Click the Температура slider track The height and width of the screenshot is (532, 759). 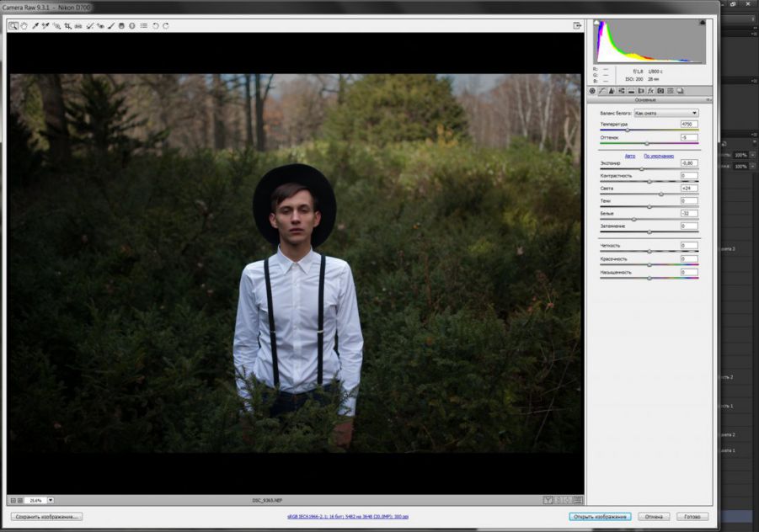[x=649, y=130]
